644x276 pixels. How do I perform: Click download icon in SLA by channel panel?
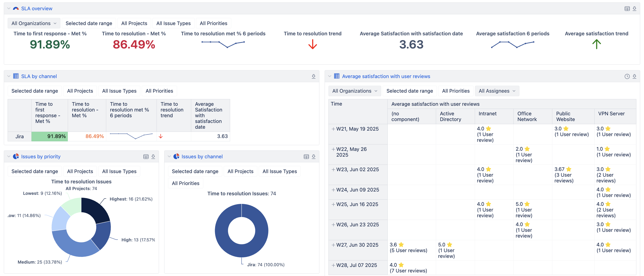tap(313, 76)
